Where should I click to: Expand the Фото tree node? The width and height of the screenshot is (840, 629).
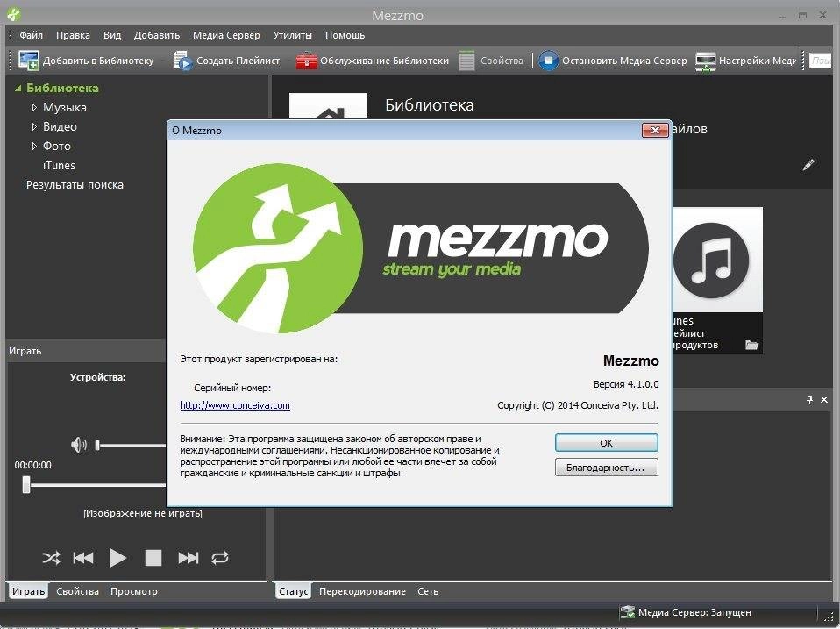[34, 147]
